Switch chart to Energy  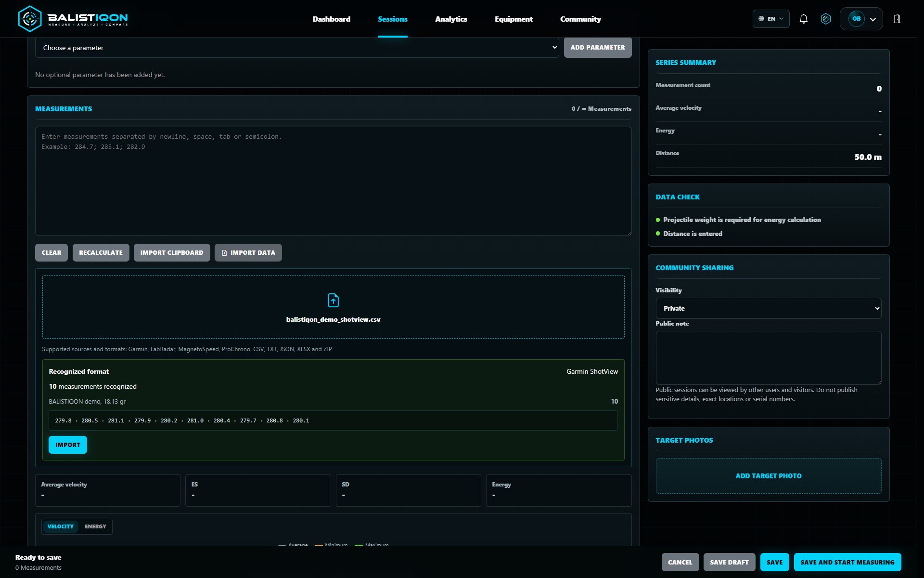[95, 526]
